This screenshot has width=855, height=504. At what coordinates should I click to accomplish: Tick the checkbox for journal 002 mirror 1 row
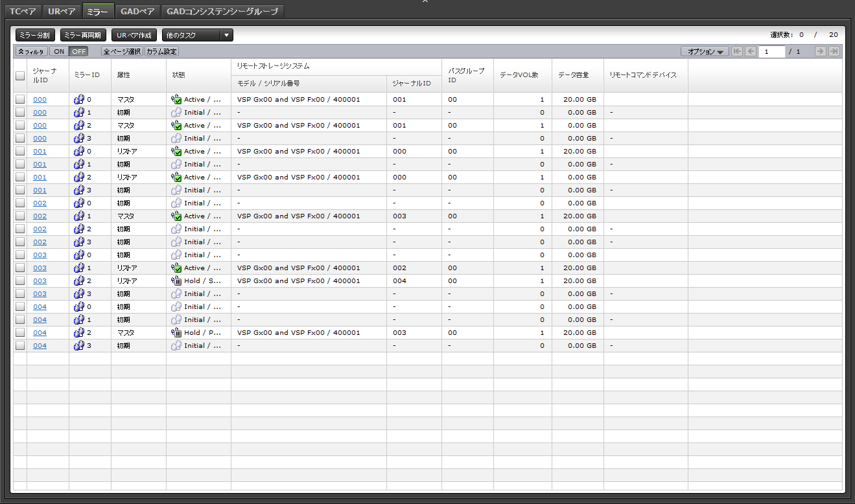coord(20,216)
